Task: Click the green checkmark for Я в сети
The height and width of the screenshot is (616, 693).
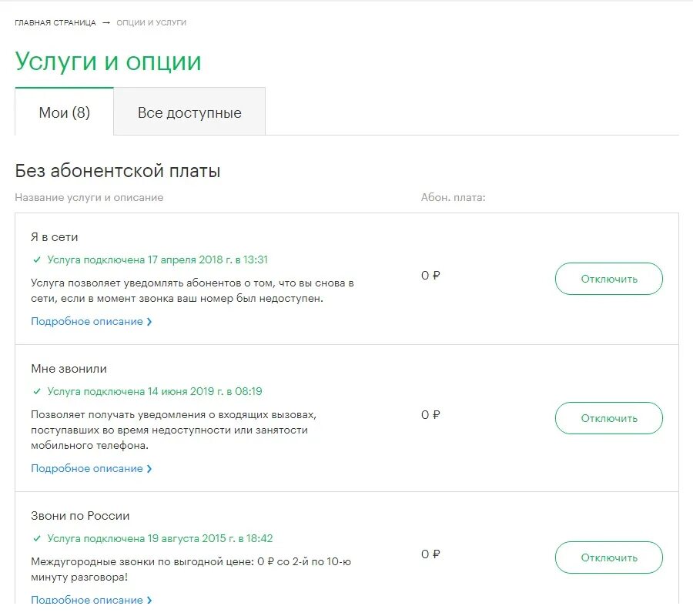Action: pos(37,259)
